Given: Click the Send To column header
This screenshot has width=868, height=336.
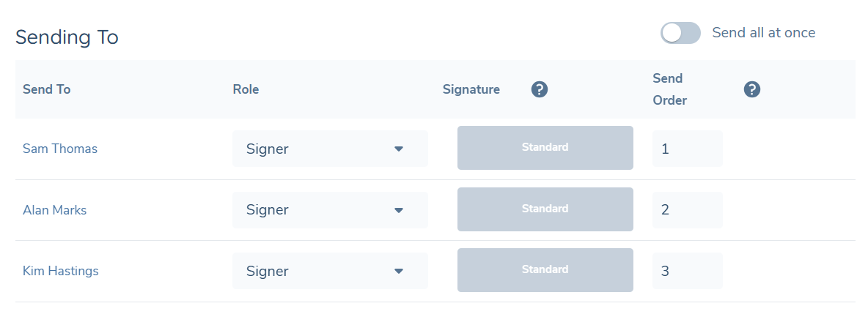Looking at the screenshot, I should [47, 89].
